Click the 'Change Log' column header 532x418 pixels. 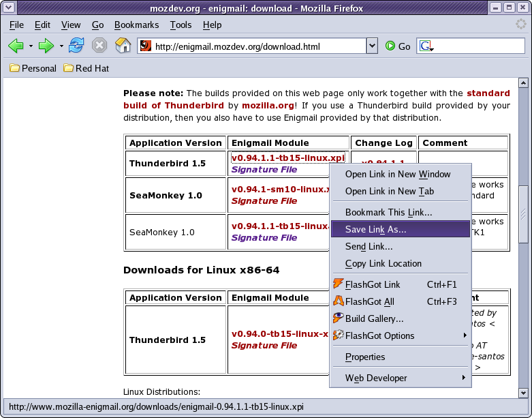pyautogui.click(x=384, y=143)
